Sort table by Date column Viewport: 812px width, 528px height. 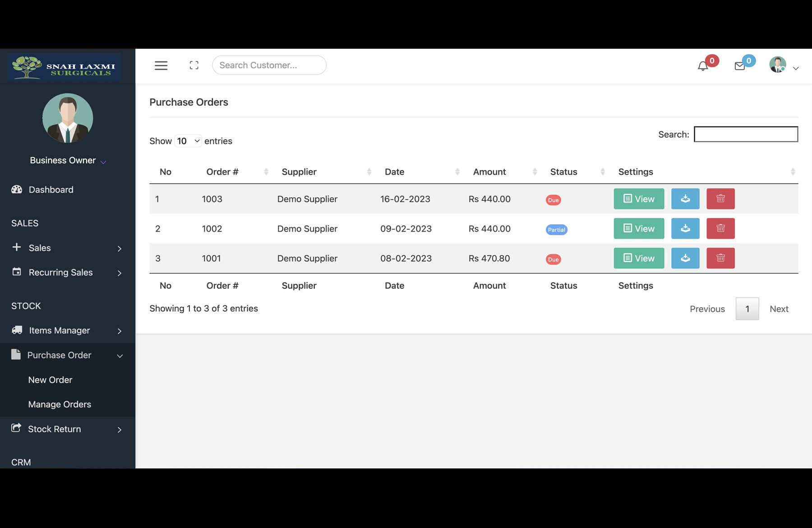[x=394, y=172]
